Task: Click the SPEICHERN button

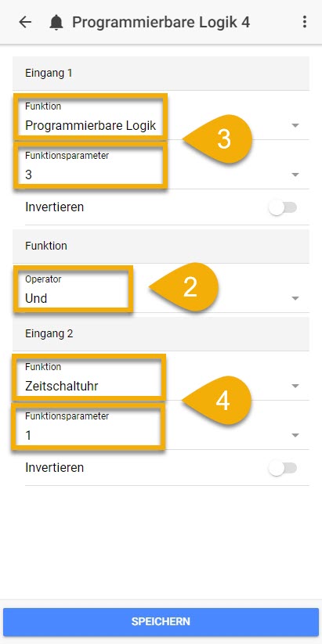Action: [161, 621]
